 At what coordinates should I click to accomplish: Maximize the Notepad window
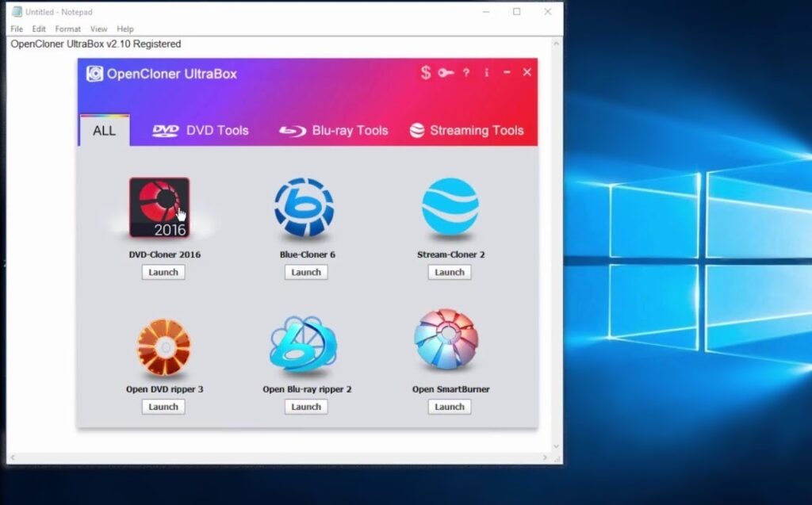point(517,11)
